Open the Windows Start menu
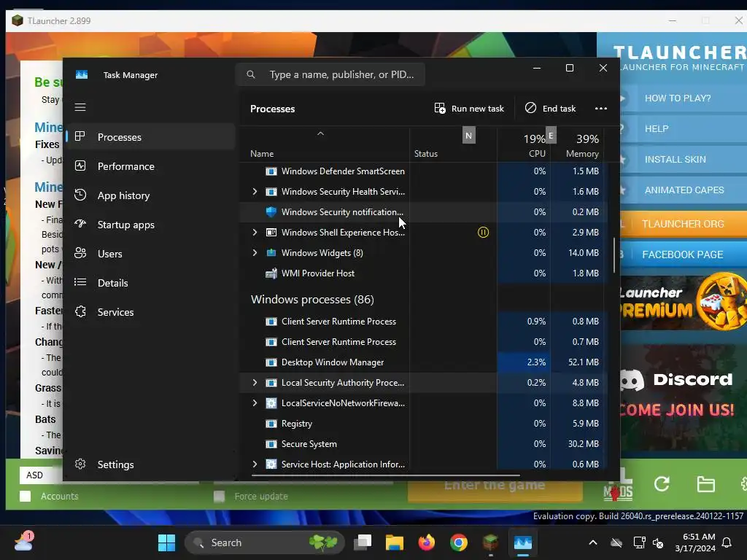This screenshot has width=747, height=560. [x=166, y=542]
